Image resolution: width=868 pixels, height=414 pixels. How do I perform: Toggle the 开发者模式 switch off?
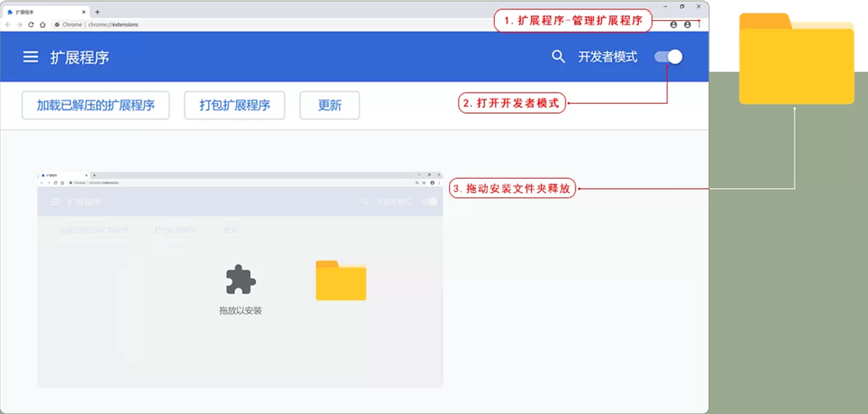(x=668, y=56)
